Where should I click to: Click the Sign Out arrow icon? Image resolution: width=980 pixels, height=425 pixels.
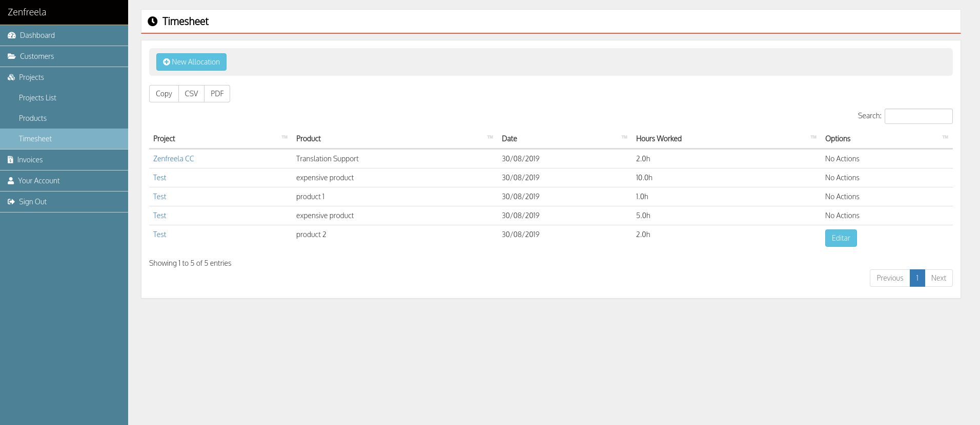(11, 202)
